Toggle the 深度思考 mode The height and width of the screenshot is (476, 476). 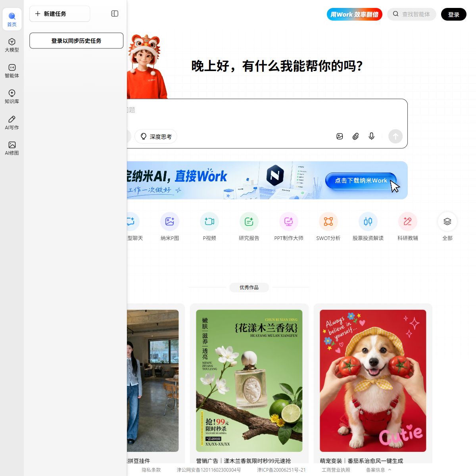coord(156,136)
